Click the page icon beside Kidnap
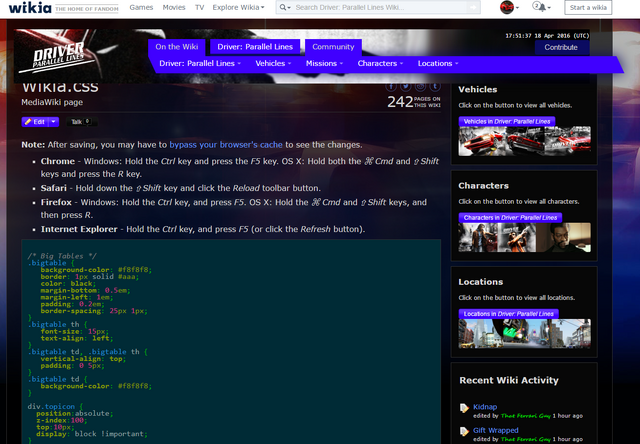The width and height of the screenshot is (640, 444). click(464, 408)
